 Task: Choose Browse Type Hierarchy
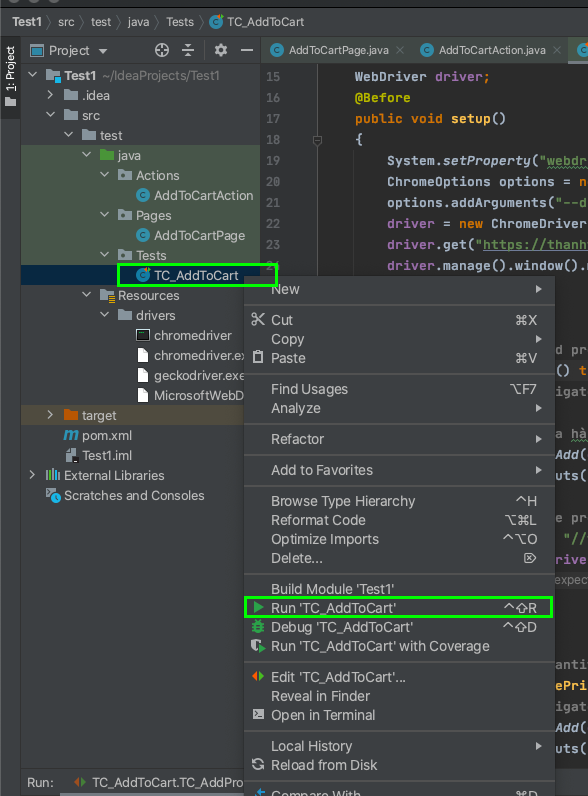click(x=399, y=501)
